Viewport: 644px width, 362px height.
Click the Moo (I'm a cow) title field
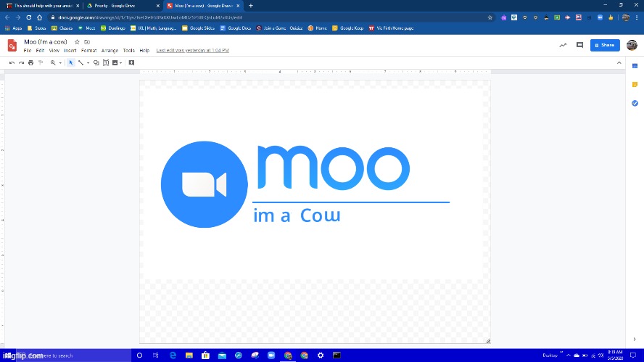46,42
